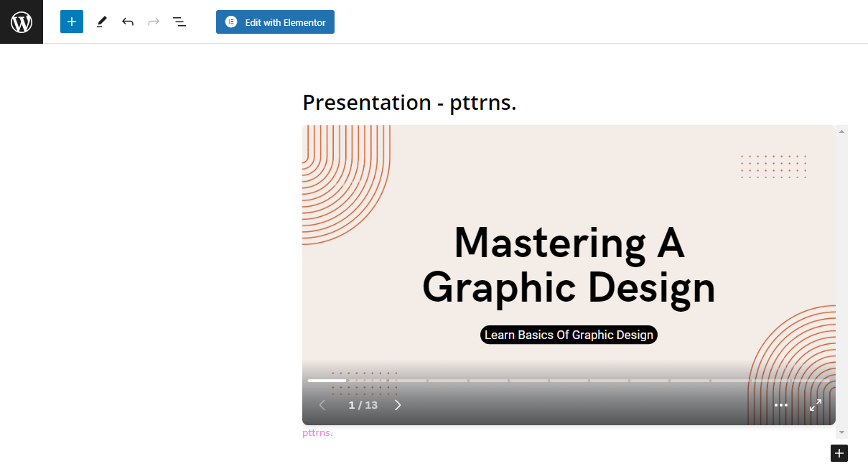Click the scrollbar down arrow
Image resolution: width=868 pixels, height=469 pixels.
click(x=842, y=433)
